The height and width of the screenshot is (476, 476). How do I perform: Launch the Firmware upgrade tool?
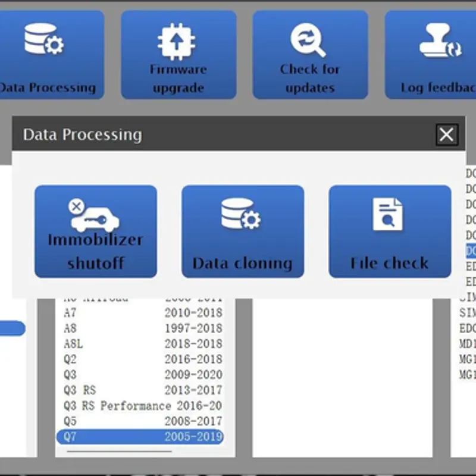coord(178,55)
